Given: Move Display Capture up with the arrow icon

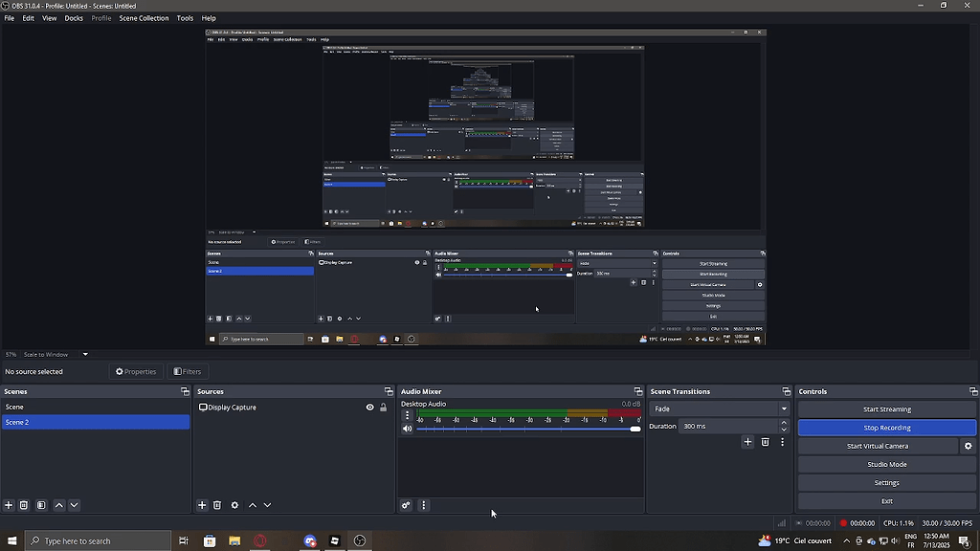Looking at the screenshot, I should (252, 505).
